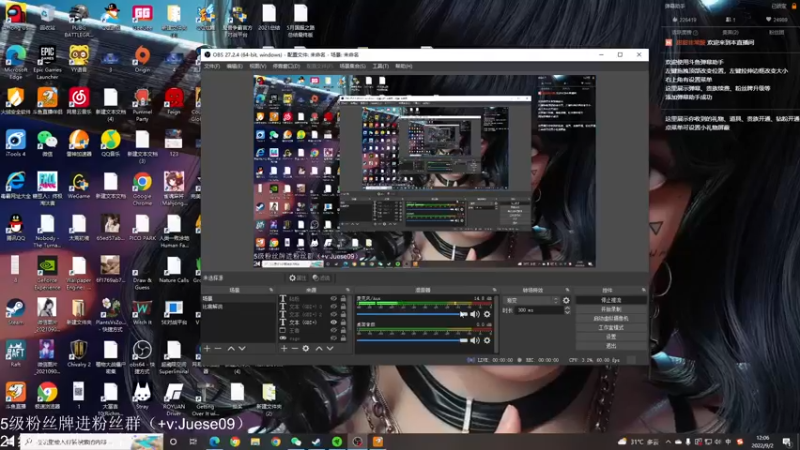
Task: Remove the selected source with the minus icon
Action: [x=294, y=348]
